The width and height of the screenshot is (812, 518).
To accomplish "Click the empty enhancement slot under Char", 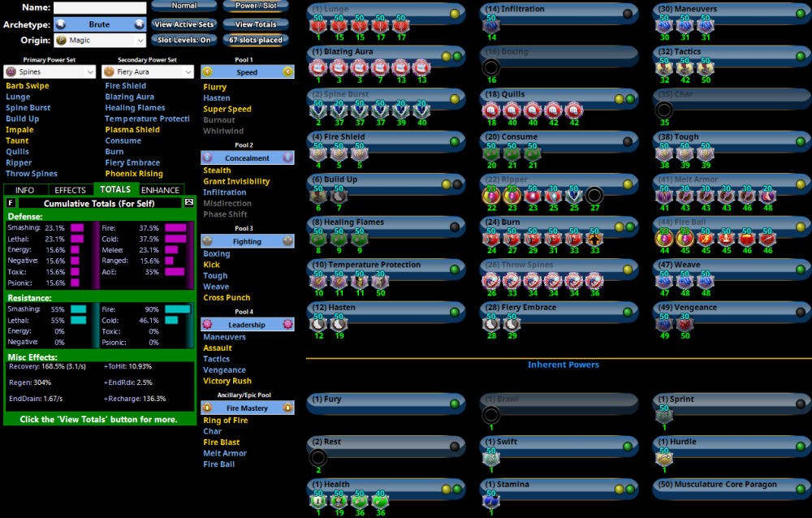I will [663, 110].
